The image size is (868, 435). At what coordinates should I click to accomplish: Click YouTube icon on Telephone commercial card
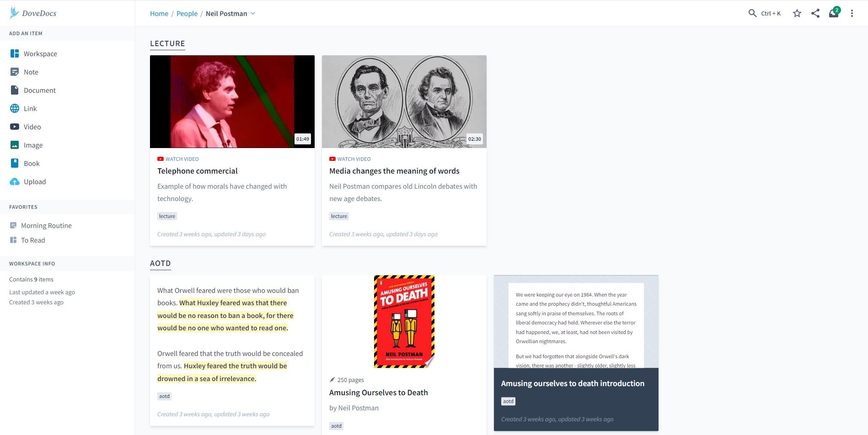coord(161,159)
